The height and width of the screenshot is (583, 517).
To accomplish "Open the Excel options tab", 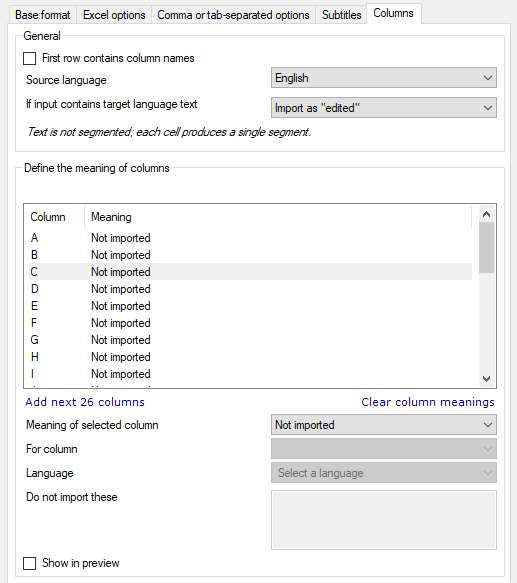I will tap(114, 15).
